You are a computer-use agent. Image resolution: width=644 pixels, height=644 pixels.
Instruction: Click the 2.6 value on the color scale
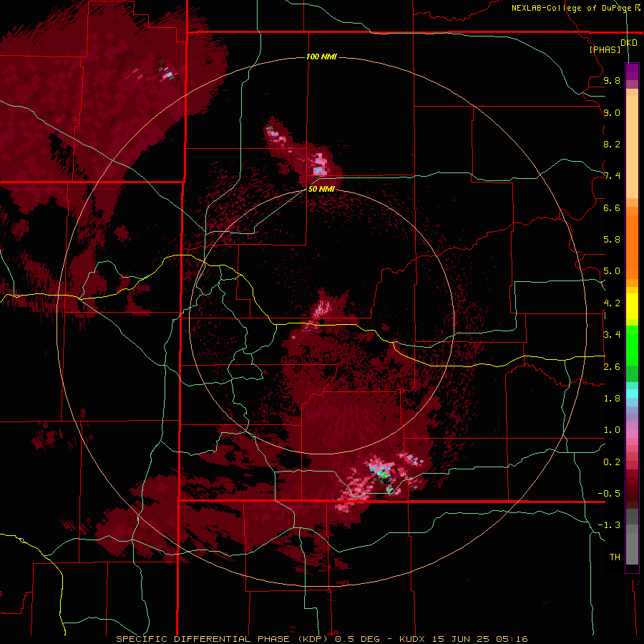point(612,367)
